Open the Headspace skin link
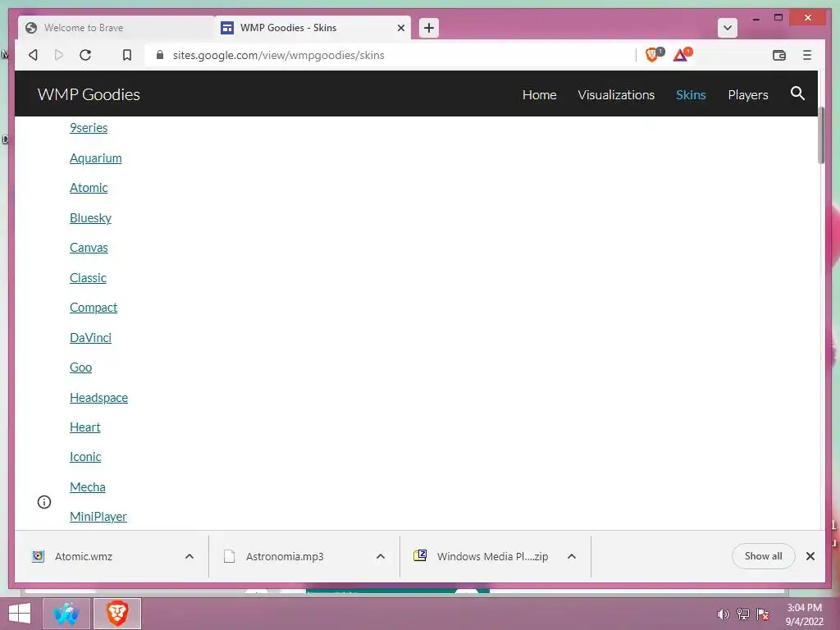The height and width of the screenshot is (630, 840). coord(98,398)
